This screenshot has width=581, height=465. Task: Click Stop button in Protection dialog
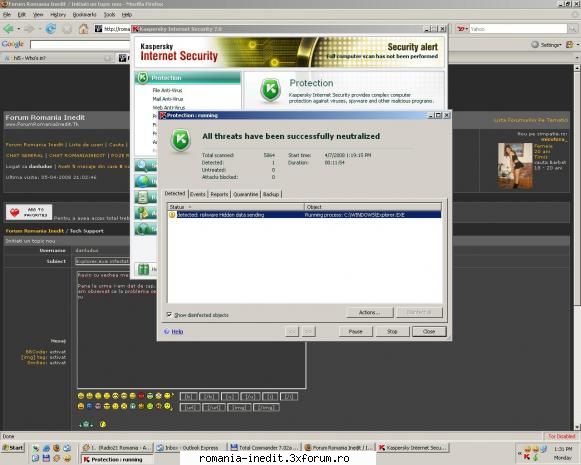392,331
